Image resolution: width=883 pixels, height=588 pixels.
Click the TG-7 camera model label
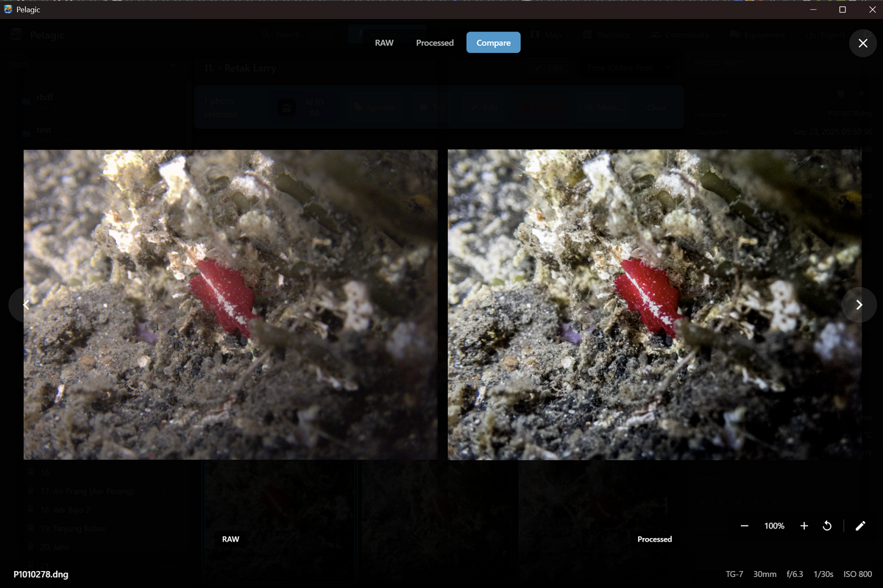(734, 574)
